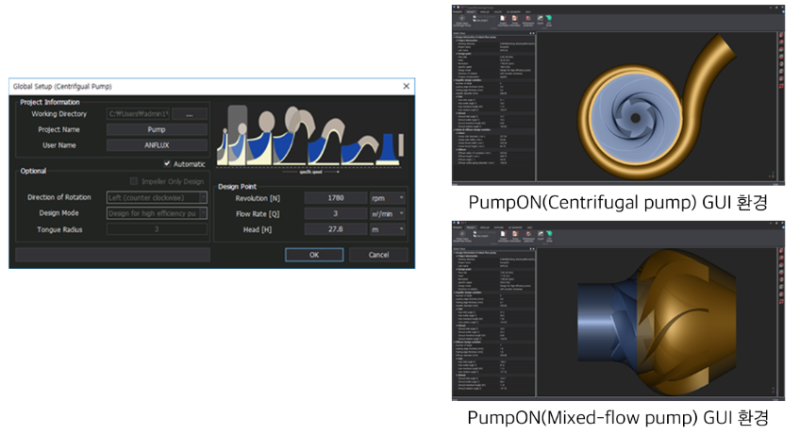The height and width of the screenshot is (435, 800).
Task: Click the Working Directory browse (...) button
Action: [x=189, y=114]
